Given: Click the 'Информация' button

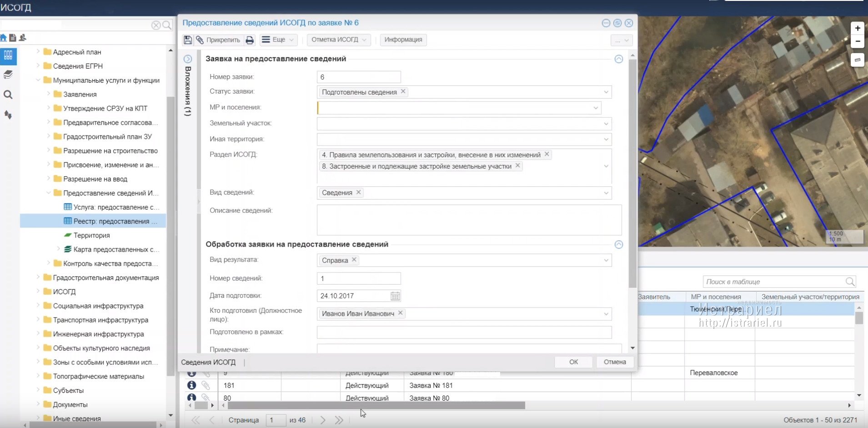Looking at the screenshot, I should (403, 40).
